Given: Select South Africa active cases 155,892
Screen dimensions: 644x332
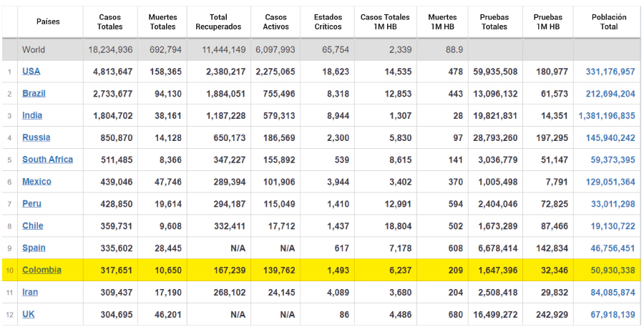Looking at the screenshot, I should coord(279,160).
